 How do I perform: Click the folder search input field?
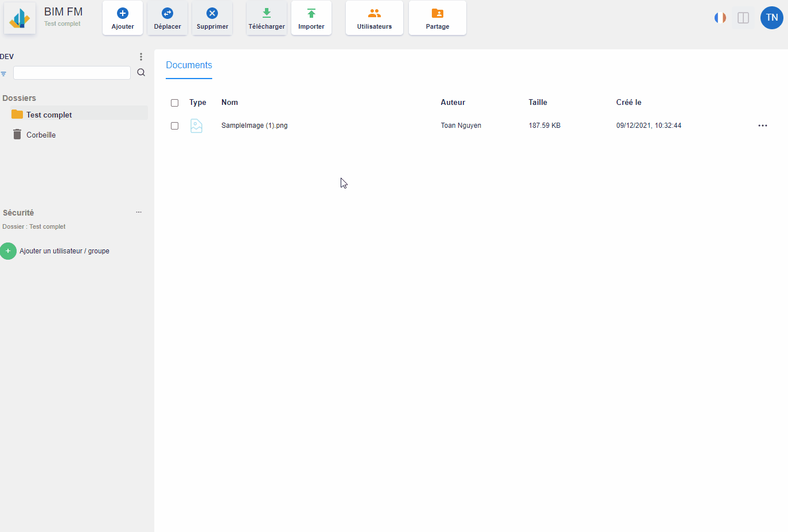pos(72,73)
